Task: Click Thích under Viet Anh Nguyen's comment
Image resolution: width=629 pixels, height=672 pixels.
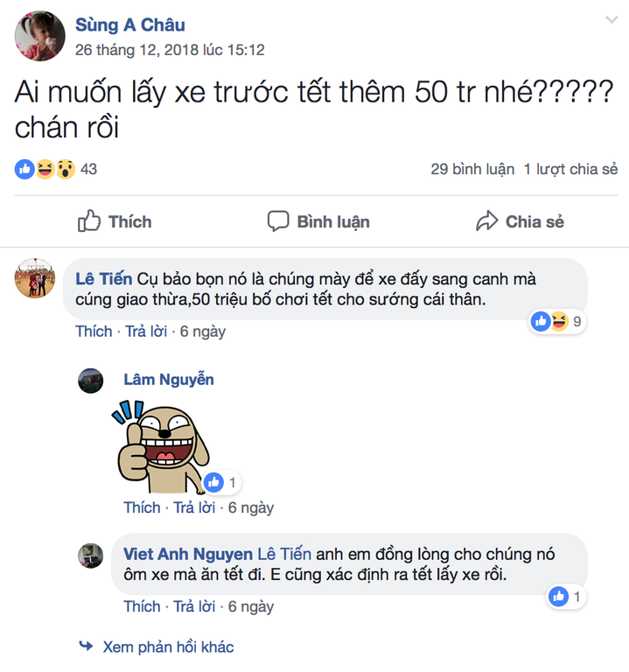Action: click(x=142, y=606)
